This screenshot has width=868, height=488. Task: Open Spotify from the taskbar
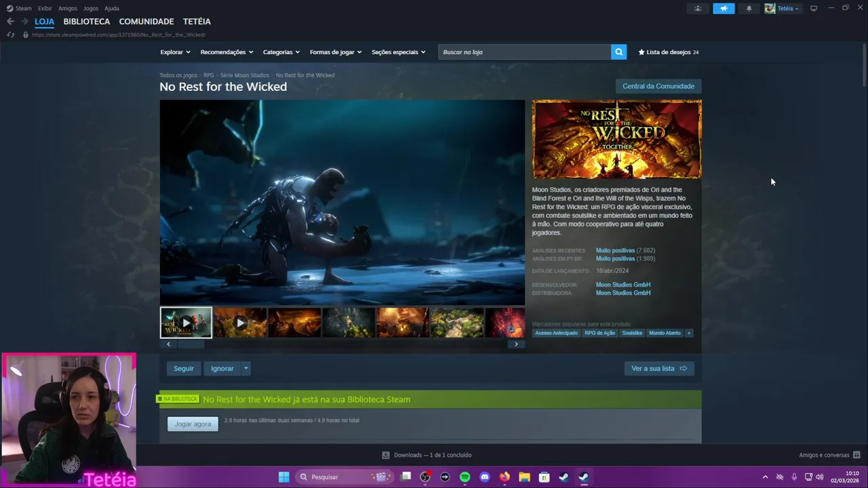point(465,476)
